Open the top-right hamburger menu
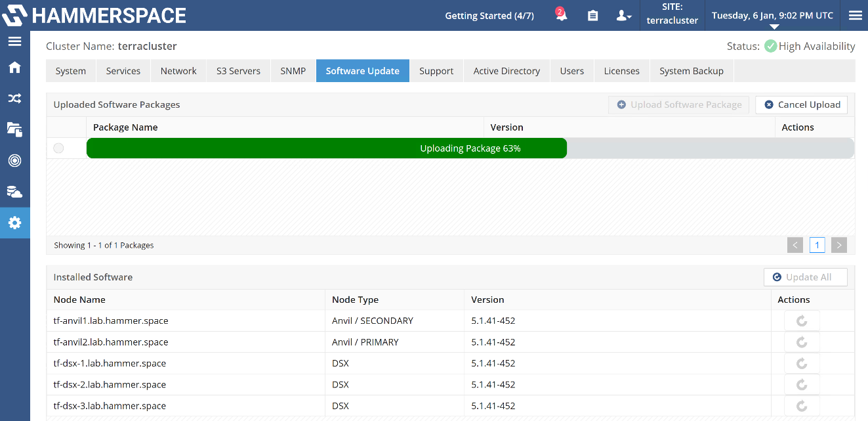The height and width of the screenshot is (421, 868). pos(855,15)
